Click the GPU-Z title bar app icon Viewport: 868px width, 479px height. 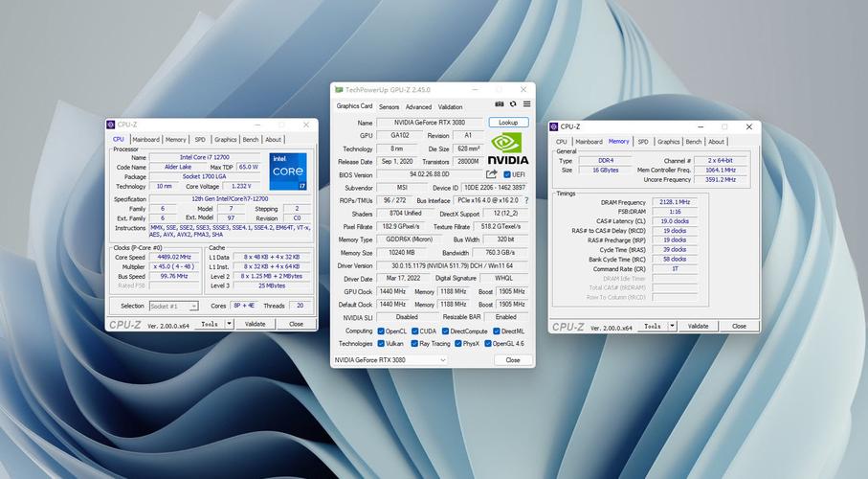point(339,89)
